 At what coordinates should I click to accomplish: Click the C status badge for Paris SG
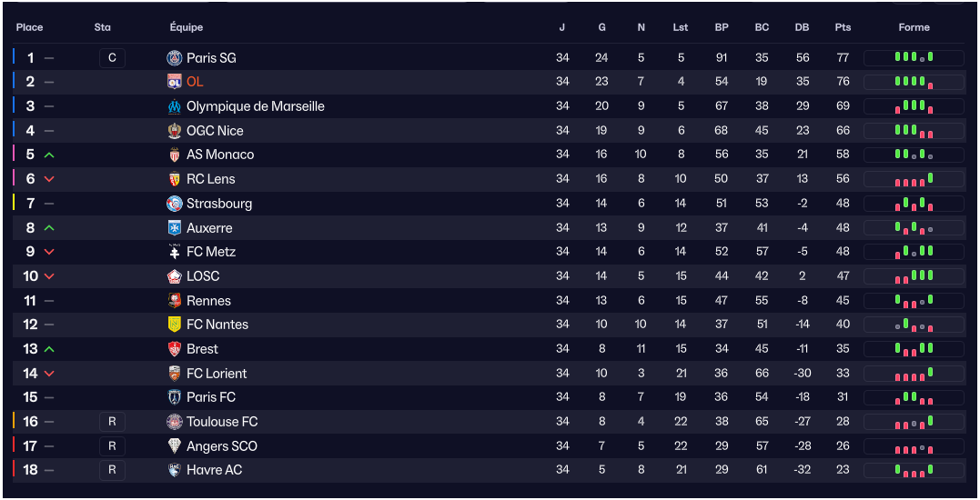[x=112, y=58]
